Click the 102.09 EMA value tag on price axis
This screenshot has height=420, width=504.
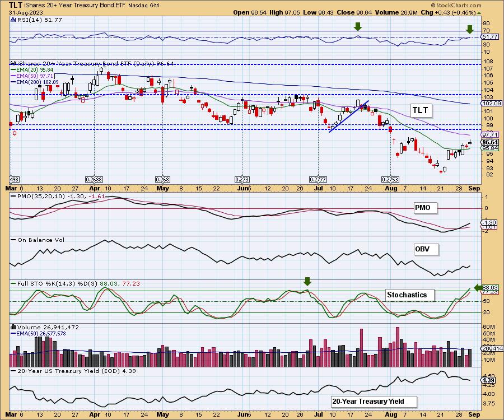(x=491, y=104)
